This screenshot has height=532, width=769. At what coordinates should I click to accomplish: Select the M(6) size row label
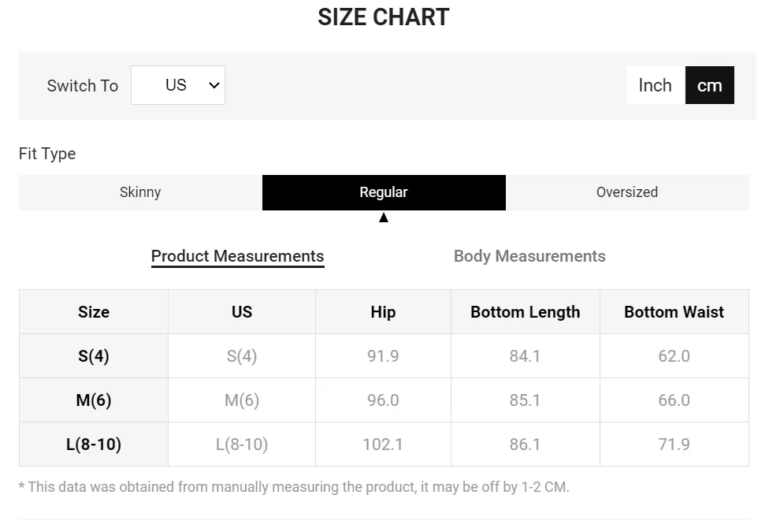point(94,400)
